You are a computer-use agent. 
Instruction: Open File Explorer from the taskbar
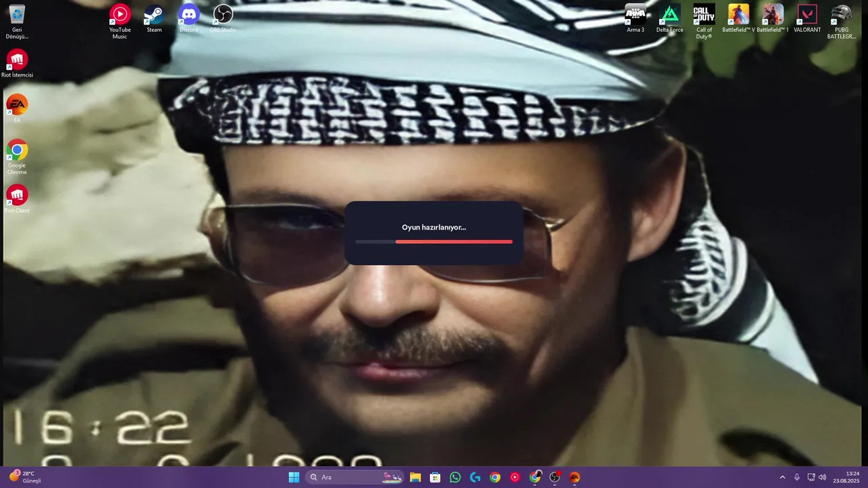[415, 477]
